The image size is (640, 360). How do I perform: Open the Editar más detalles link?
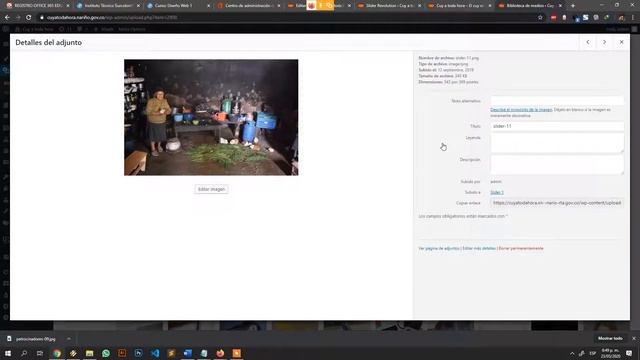(x=479, y=248)
